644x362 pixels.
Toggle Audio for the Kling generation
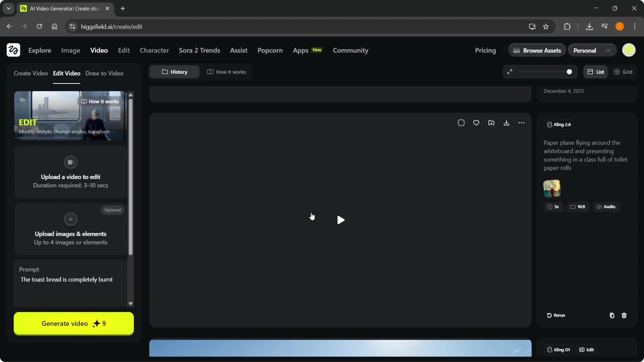[606, 207]
